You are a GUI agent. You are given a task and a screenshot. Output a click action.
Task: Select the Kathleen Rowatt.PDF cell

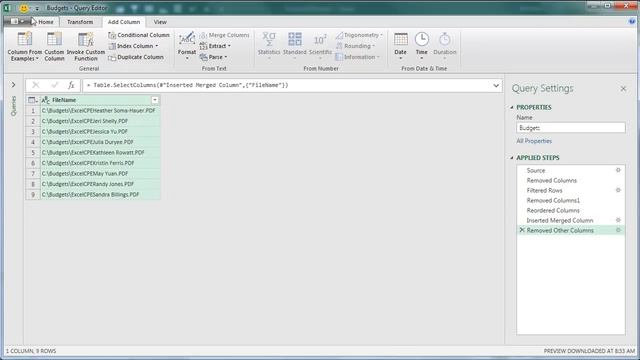pos(100,153)
